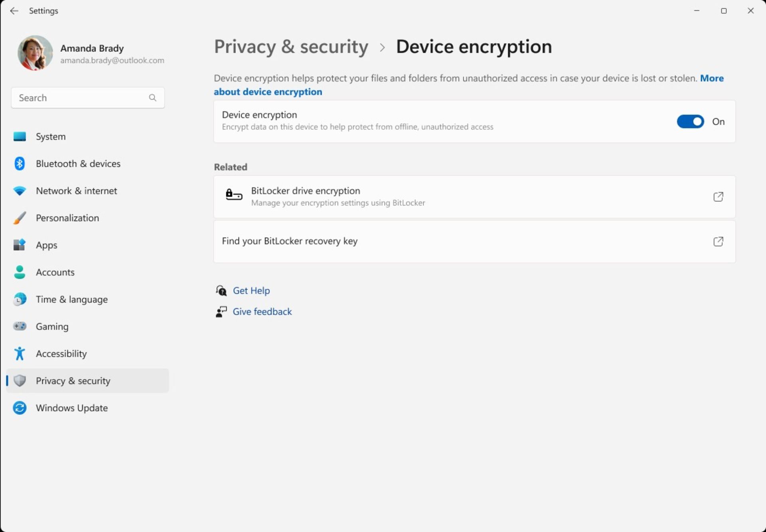Click Get Help link
Screen dimensions: 766x532
pyautogui.click(x=251, y=290)
